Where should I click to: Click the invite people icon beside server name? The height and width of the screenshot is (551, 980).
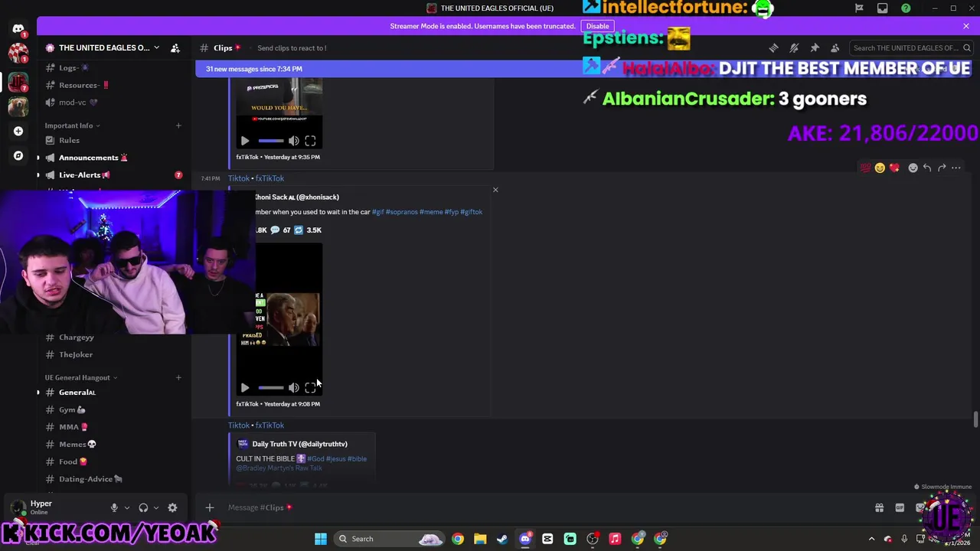(x=175, y=47)
